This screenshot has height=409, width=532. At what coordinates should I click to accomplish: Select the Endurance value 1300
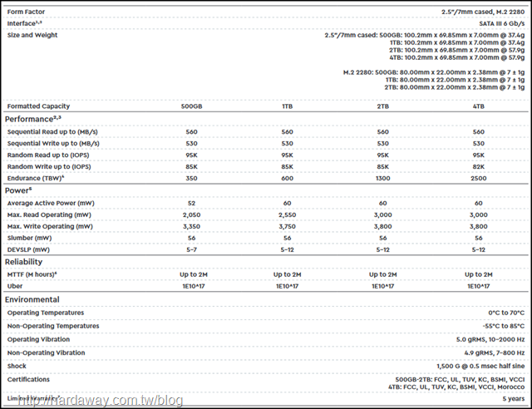point(382,178)
